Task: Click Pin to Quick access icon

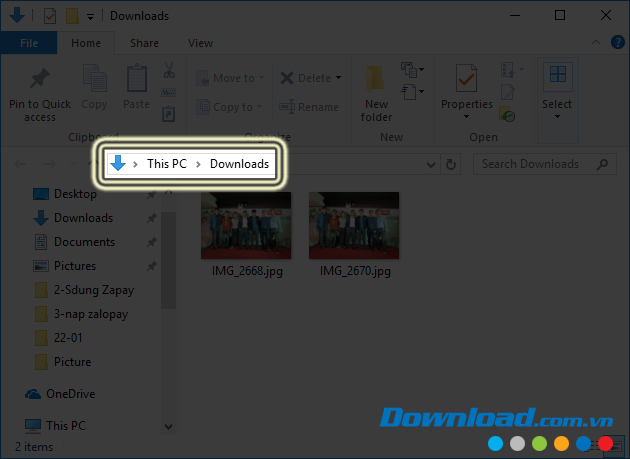Action: 40,78
